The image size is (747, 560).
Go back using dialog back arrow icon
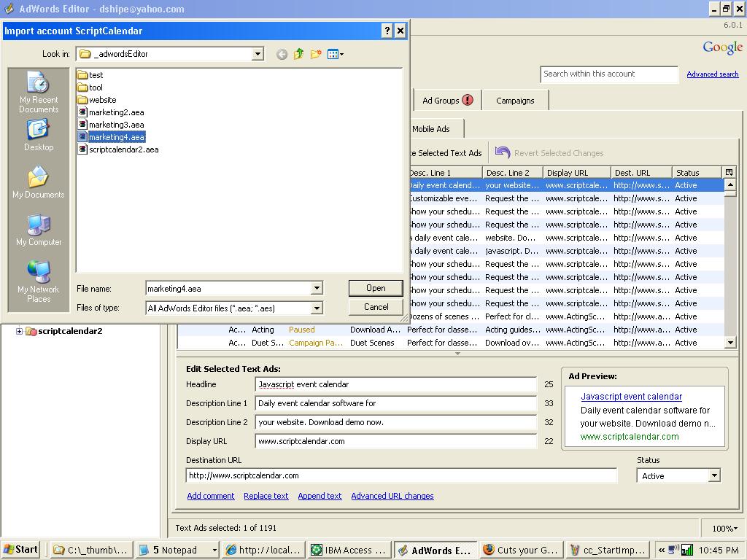(x=282, y=54)
